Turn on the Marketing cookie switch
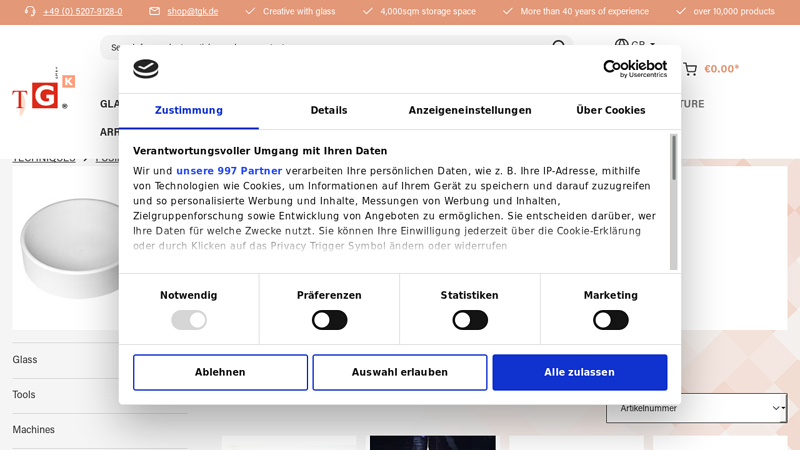800x450 pixels. click(610, 320)
